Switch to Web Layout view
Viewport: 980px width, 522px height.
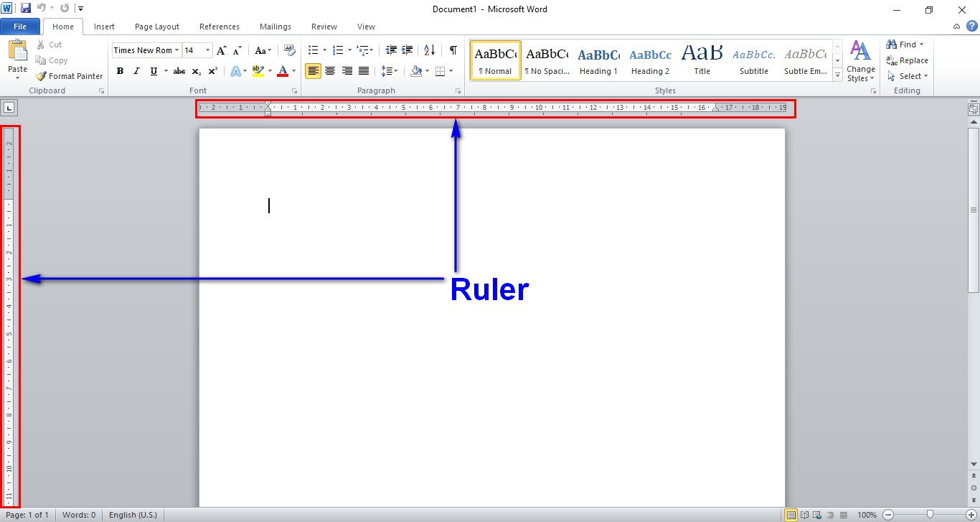817,515
